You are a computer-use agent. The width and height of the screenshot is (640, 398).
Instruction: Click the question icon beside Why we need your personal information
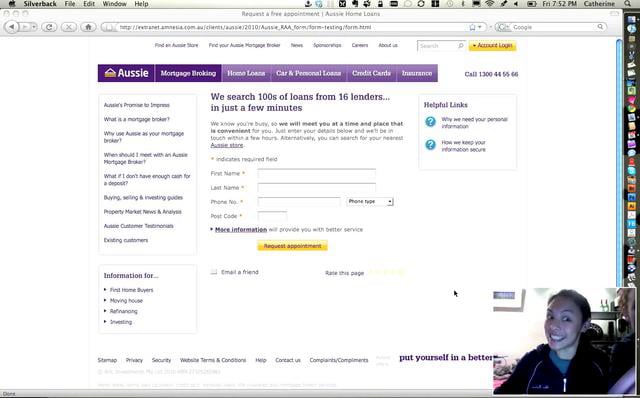pyautogui.click(x=430, y=122)
